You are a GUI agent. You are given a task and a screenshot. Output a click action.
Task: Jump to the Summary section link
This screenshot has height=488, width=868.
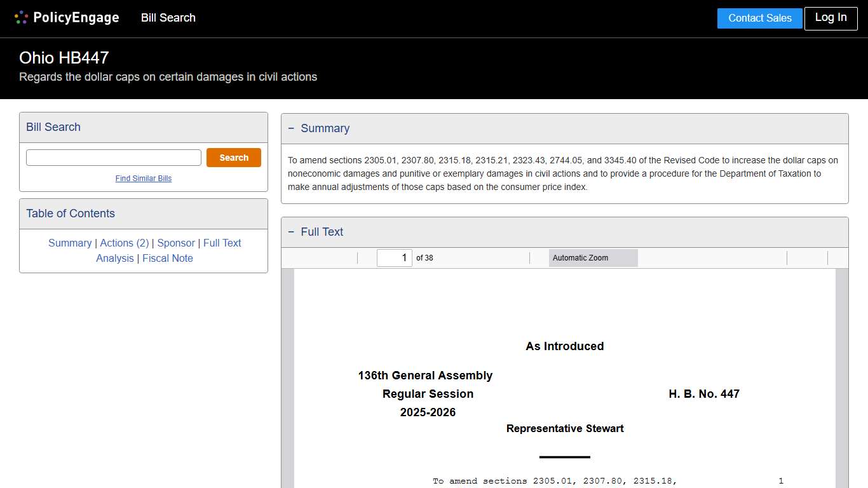(x=70, y=243)
